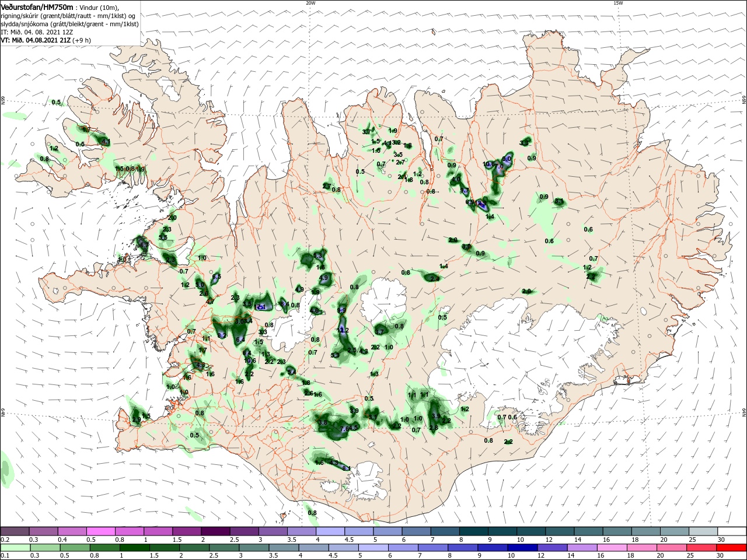The height and width of the screenshot is (560, 747).
Task: Click the darkest green 1–1.5 swatch in lower legend row
Action: click(x=134, y=548)
